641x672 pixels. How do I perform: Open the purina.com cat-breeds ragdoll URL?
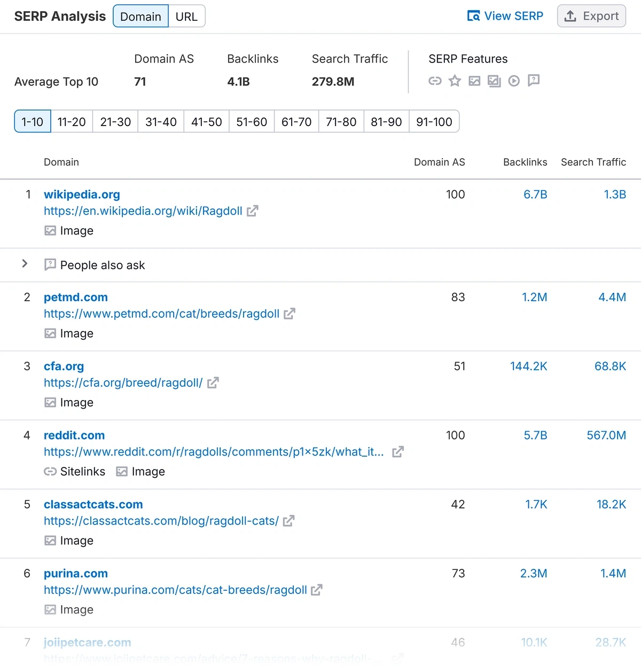175,590
